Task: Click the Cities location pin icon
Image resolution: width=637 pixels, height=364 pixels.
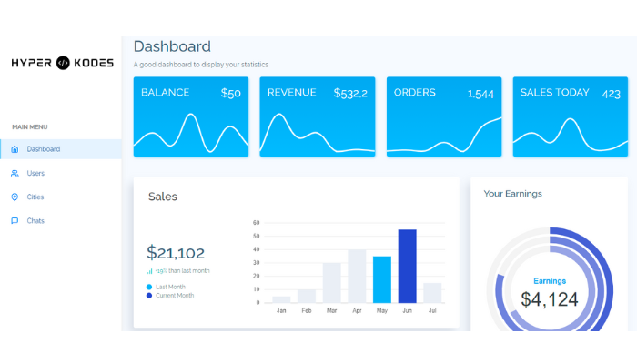Action: click(x=15, y=197)
